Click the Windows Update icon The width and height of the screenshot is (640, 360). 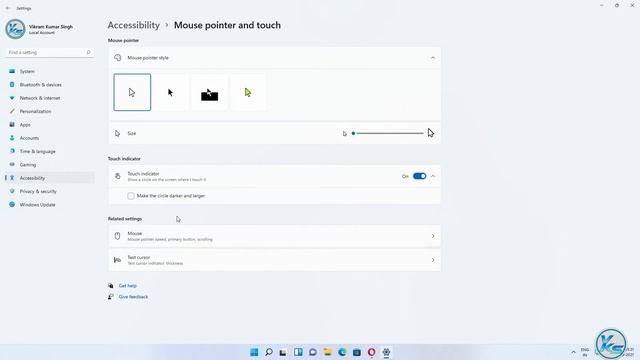point(12,205)
